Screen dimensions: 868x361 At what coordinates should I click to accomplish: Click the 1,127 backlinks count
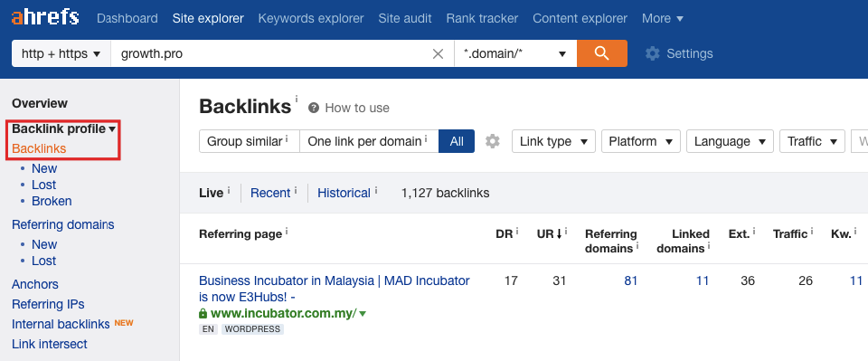[x=445, y=194]
